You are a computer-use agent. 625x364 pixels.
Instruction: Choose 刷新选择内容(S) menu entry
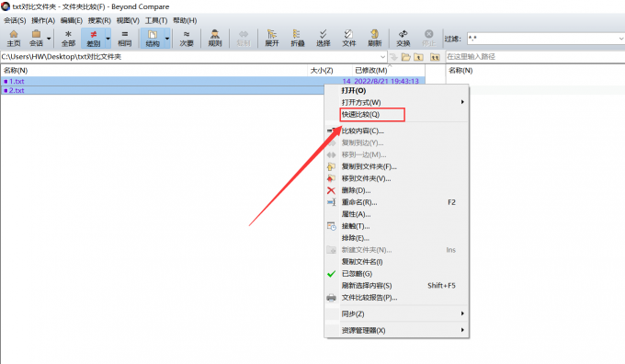click(396, 286)
